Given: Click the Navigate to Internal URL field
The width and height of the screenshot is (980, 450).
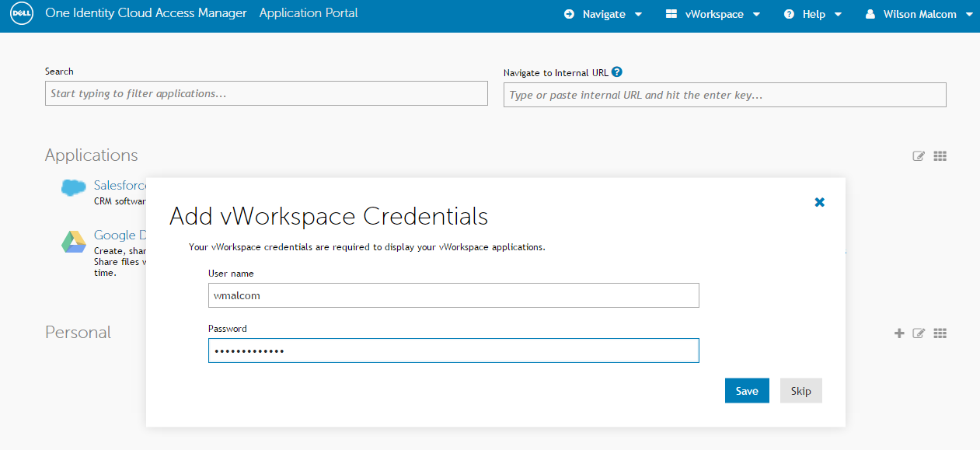Looking at the screenshot, I should coord(724,95).
